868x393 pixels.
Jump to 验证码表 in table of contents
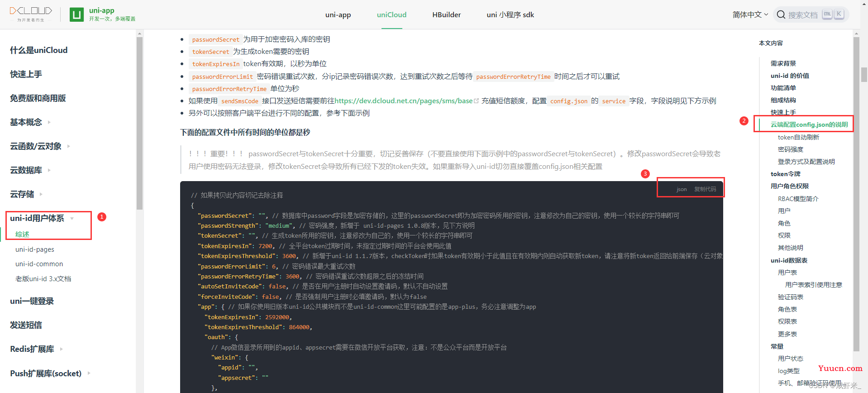click(x=791, y=297)
